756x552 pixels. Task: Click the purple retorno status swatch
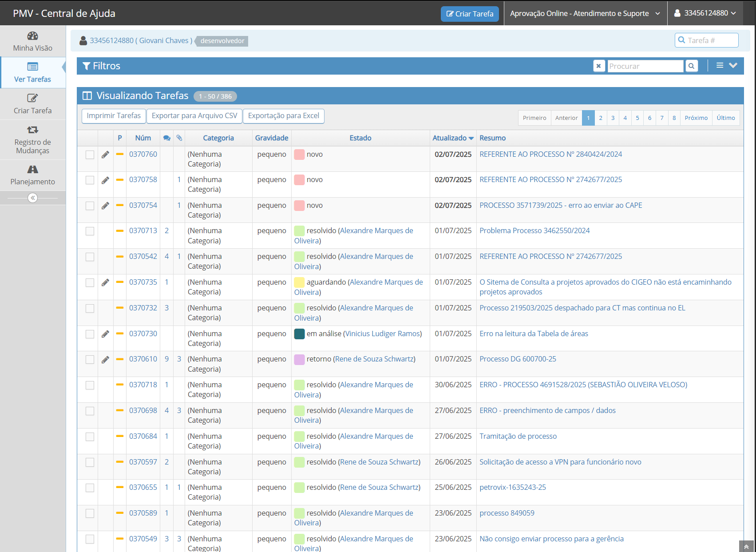pyautogui.click(x=299, y=359)
